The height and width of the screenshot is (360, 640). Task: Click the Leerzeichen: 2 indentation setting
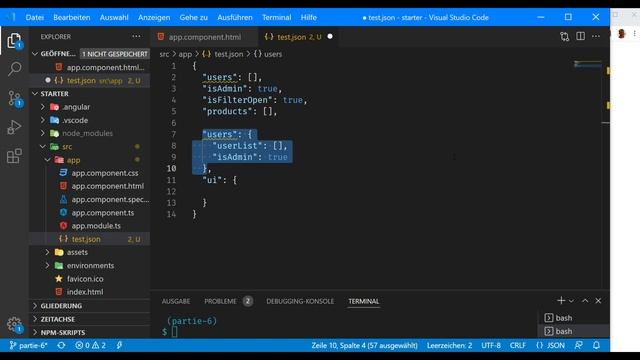(x=449, y=345)
